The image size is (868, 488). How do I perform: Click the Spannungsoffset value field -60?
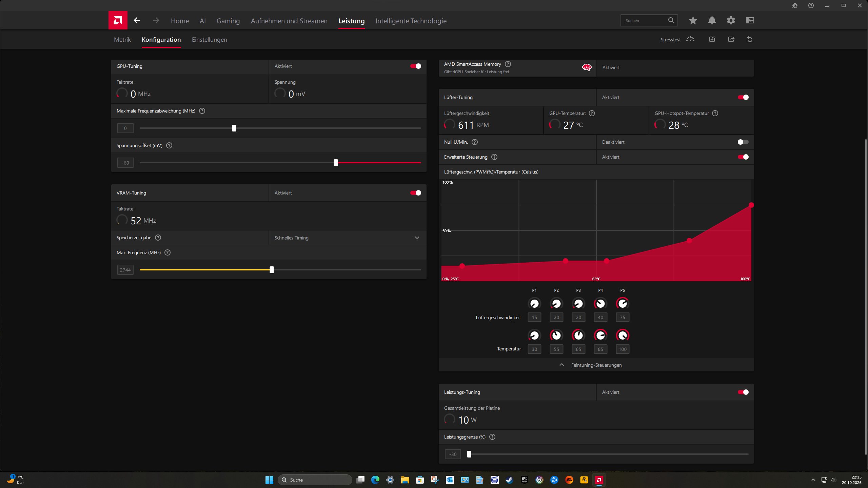point(125,163)
